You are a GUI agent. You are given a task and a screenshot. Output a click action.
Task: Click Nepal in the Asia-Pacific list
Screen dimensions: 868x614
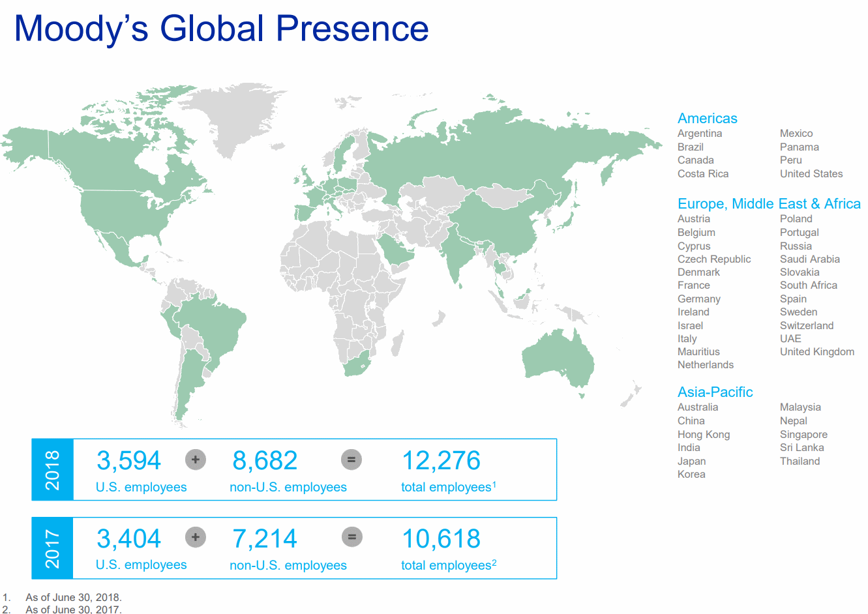[794, 421]
